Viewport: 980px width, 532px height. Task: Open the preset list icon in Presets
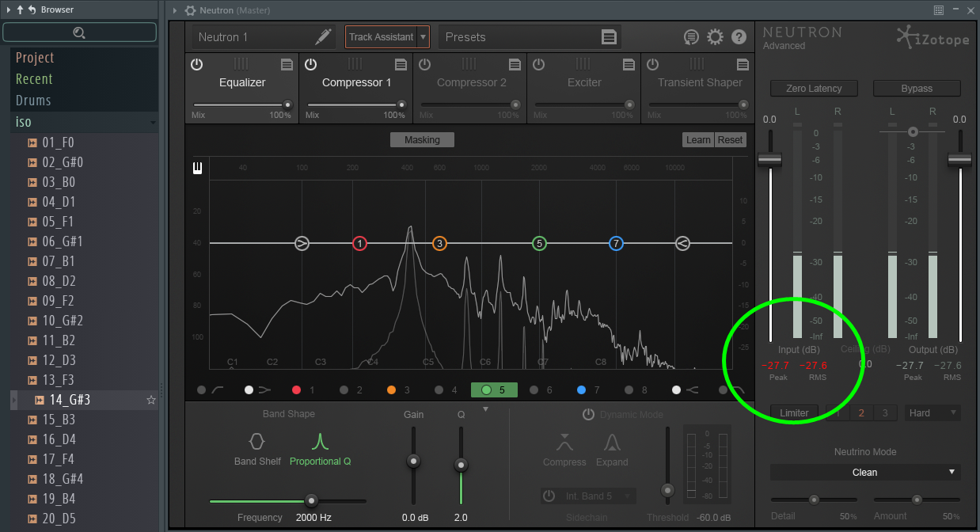pos(608,37)
